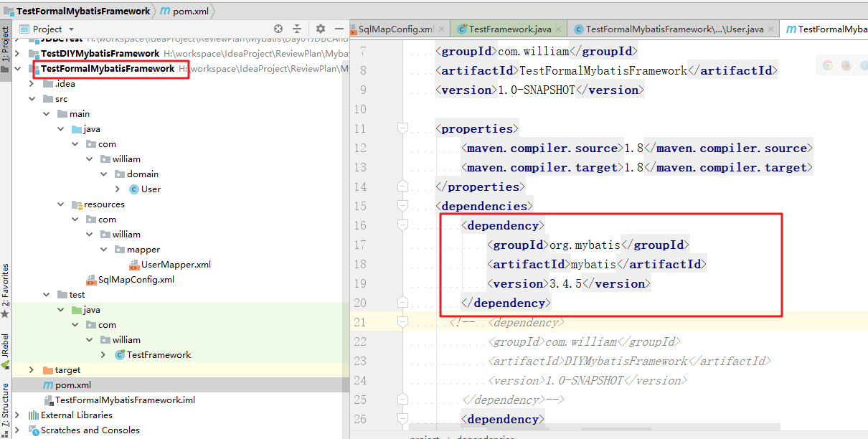Select Scratches and Consoles in tree
Viewport: 868px width, 439px height.
[90, 430]
